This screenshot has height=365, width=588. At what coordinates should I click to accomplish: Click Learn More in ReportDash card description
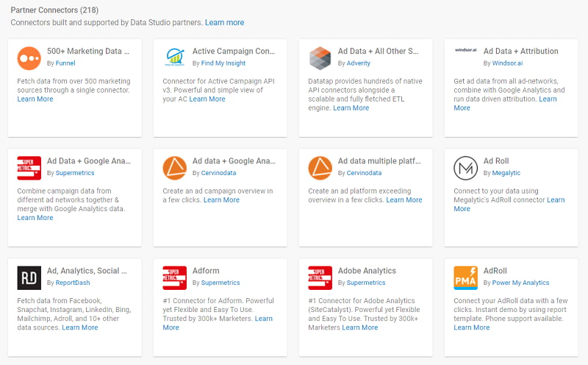tap(79, 327)
